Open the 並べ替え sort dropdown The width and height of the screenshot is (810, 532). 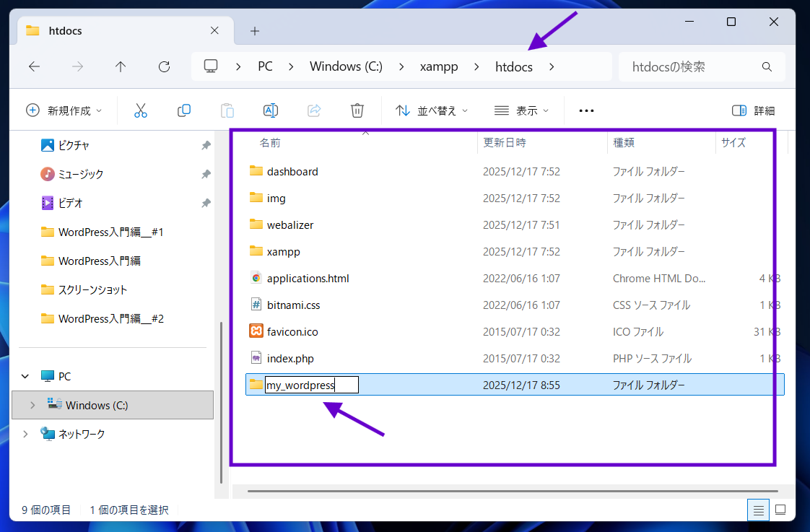pos(432,110)
